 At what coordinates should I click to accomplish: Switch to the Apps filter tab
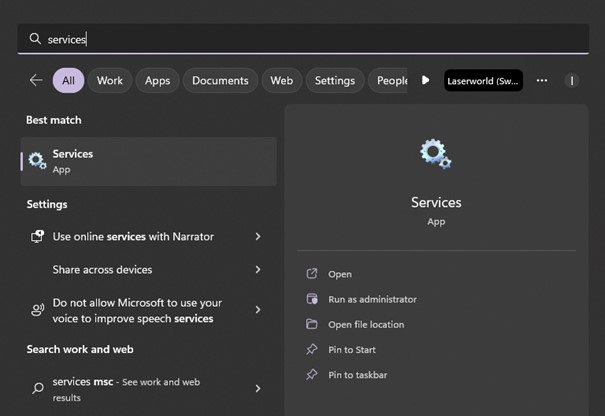(x=157, y=80)
